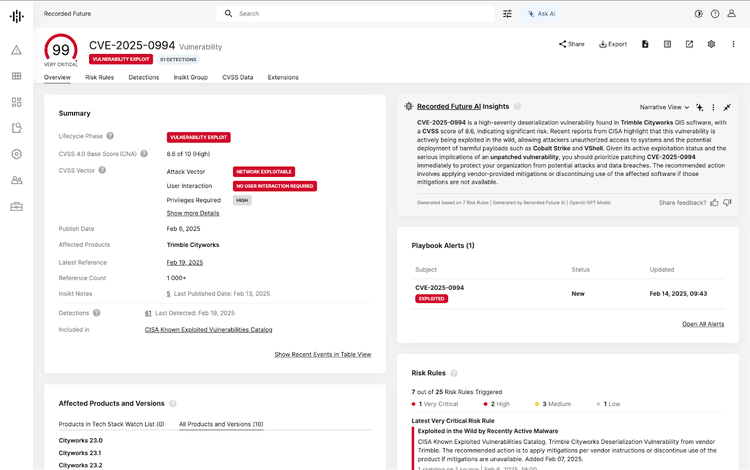Open the CVE-2025-0994 playbook alert row

click(x=568, y=294)
